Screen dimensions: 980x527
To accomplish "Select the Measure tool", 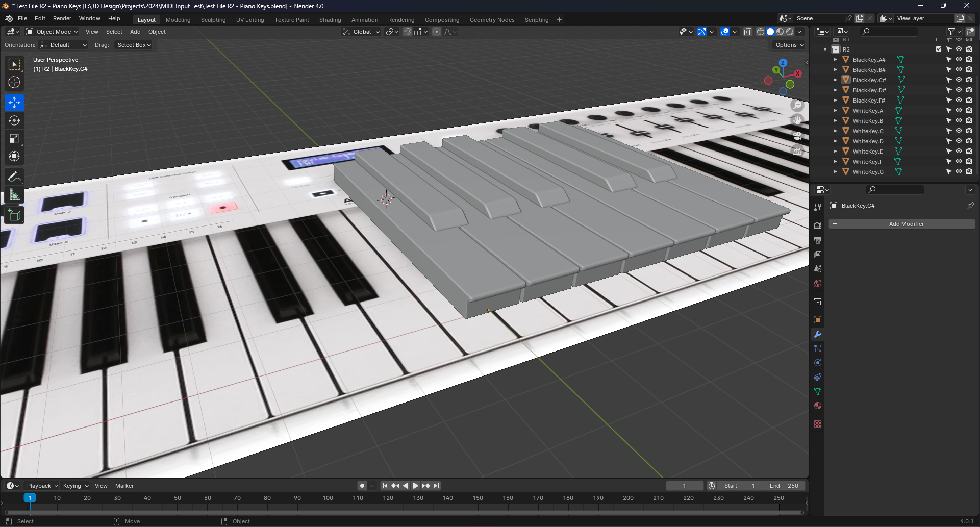I will (14, 194).
